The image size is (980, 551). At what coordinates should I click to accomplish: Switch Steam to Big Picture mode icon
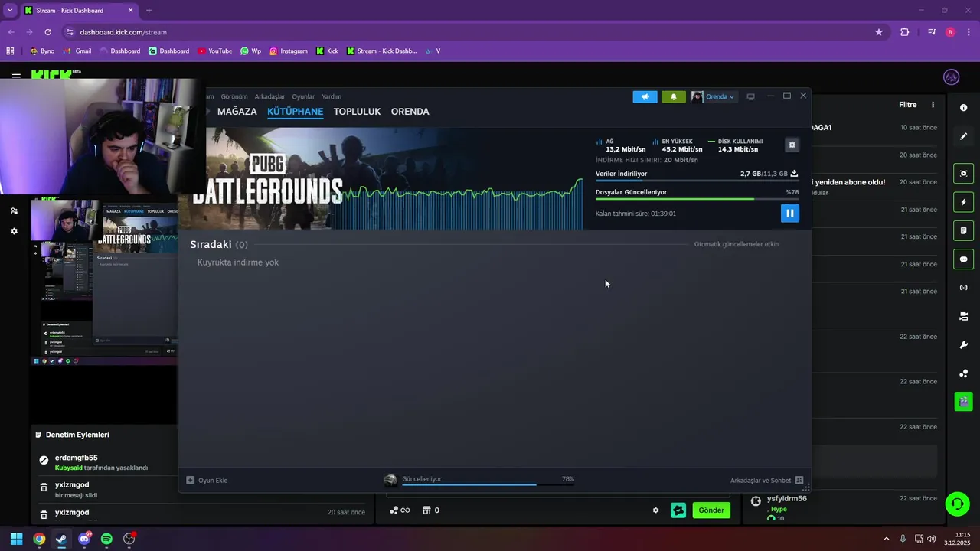coord(750,96)
